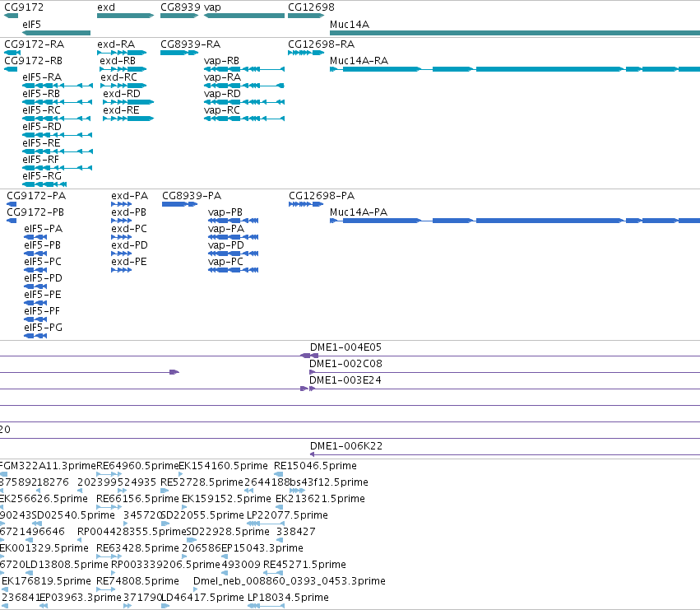This screenshot has height=610, width=700.
Task: Select protein eIF5-PA label
Action: (x=44, y=229)
